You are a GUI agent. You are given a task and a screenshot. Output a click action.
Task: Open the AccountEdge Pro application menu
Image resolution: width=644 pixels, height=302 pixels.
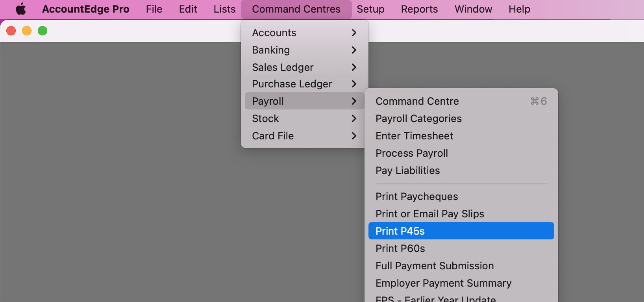tap(86, 9)
